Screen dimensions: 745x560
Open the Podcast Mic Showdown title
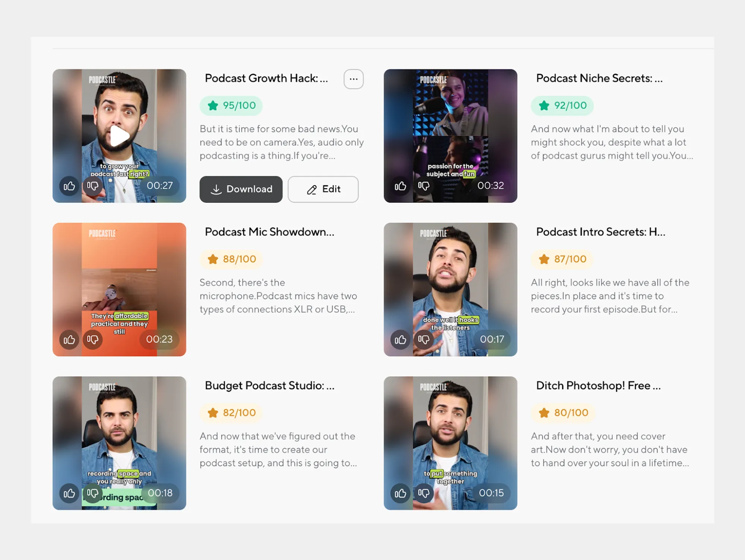(x=269, y=232)
